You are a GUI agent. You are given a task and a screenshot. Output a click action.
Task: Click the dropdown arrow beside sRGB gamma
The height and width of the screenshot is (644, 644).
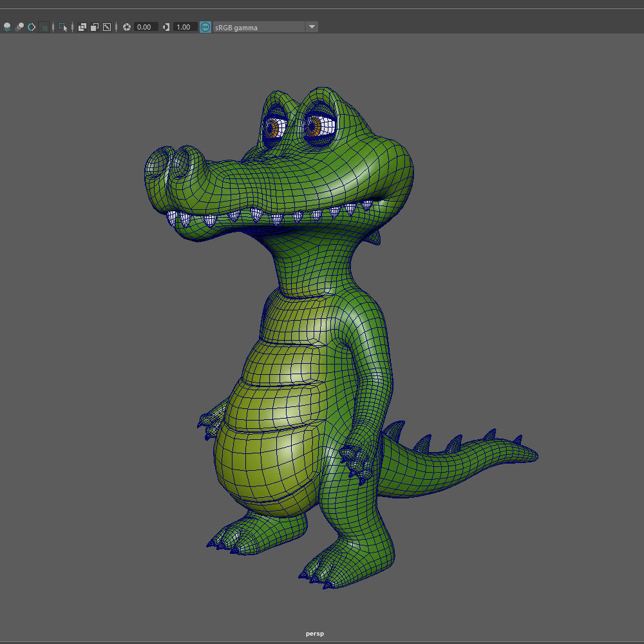pos(312,27)
